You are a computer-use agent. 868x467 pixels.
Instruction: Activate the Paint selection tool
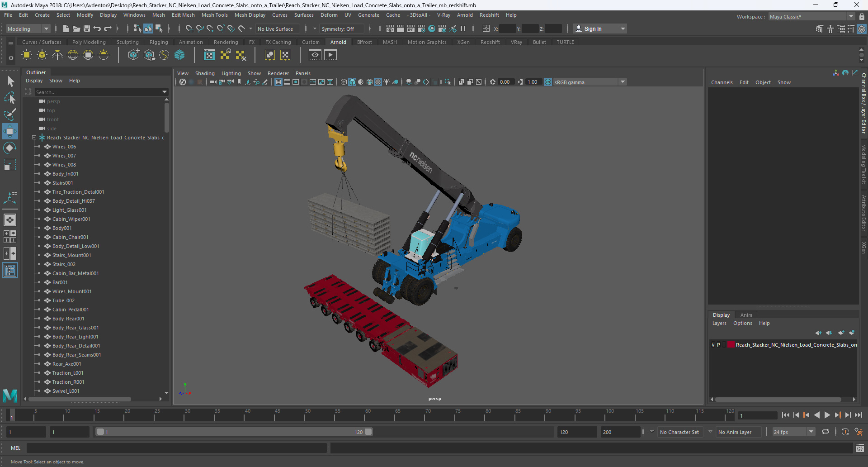click(10, 114)
